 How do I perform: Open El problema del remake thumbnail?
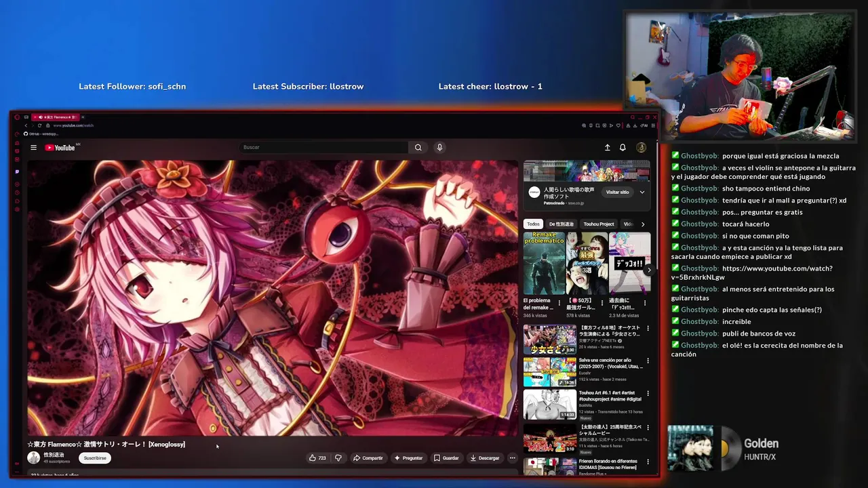tap(544, 263)
